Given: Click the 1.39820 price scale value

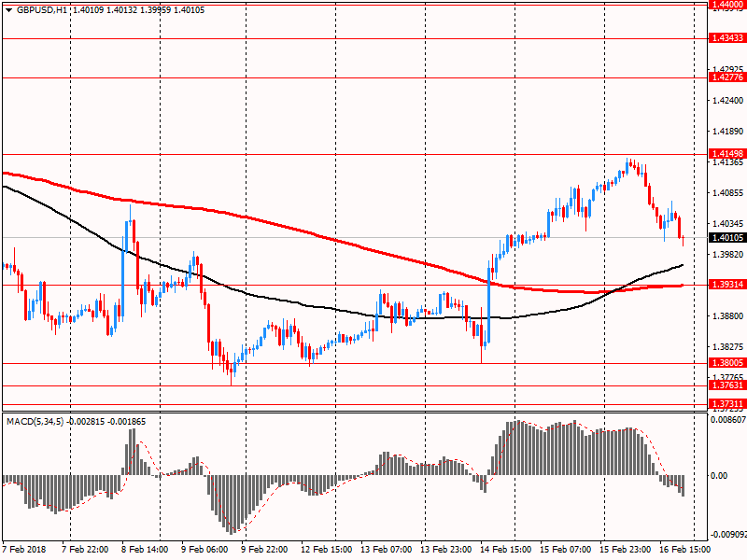Looking at the screenshot, I should click(x=727, y=255).
